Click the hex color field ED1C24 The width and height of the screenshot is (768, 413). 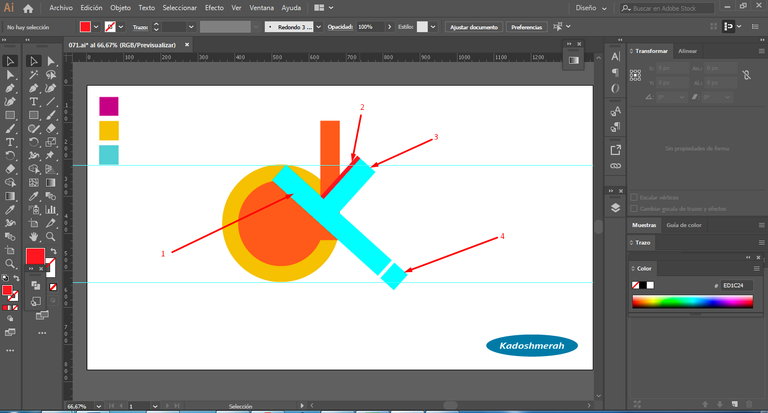tap(737, 285)
